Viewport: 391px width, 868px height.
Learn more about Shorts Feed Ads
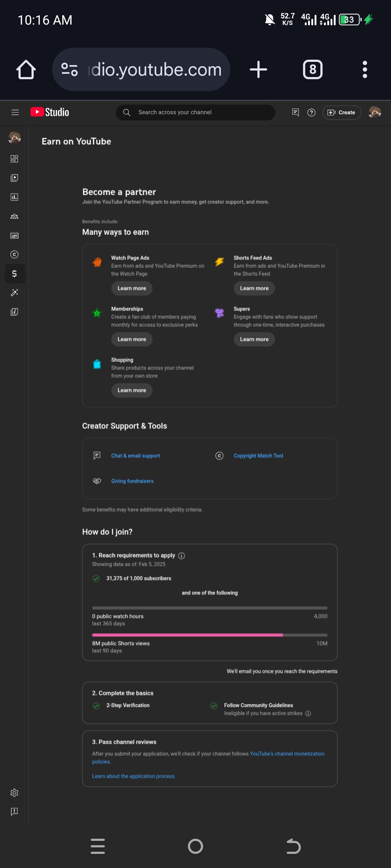click(254, 288)
